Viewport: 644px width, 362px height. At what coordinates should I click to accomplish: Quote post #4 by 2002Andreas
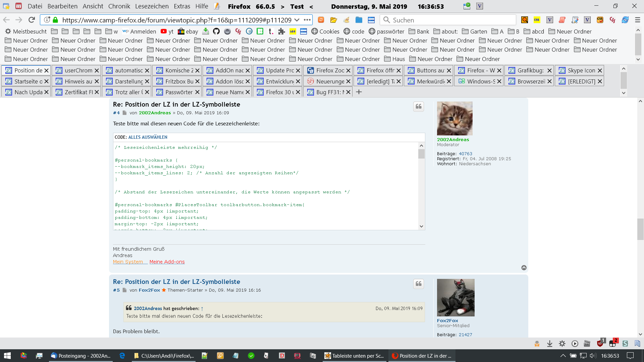pos(418,107)
